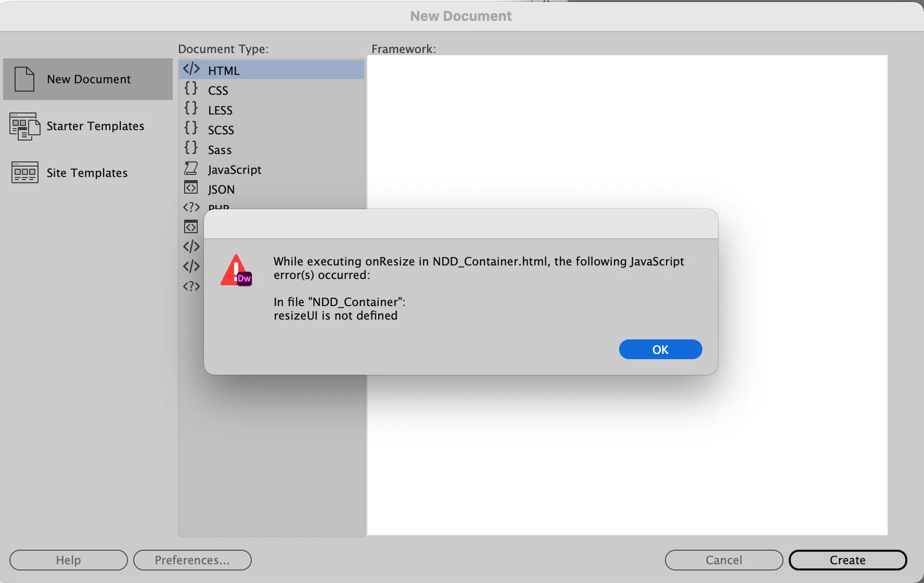Click the JavaScript scroll icon

(191, 168)
